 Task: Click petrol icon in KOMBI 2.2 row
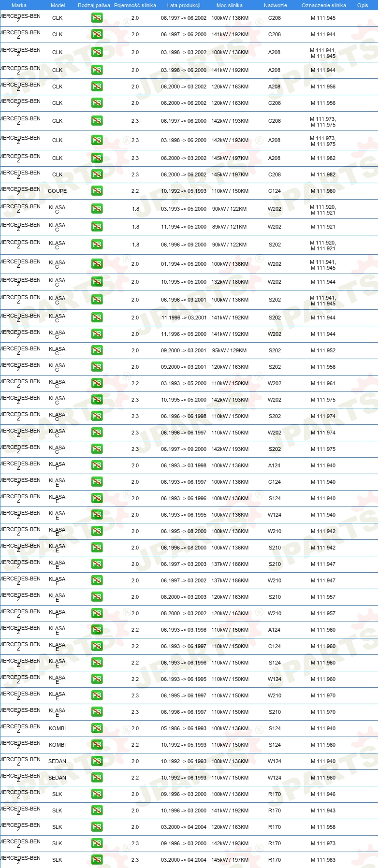tap(97, 745)
